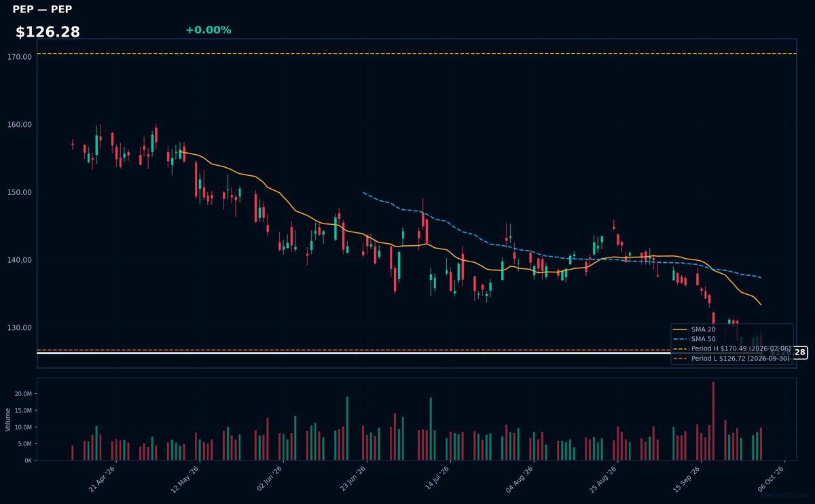Select the 15.0M volume axis label

(24, 411)
